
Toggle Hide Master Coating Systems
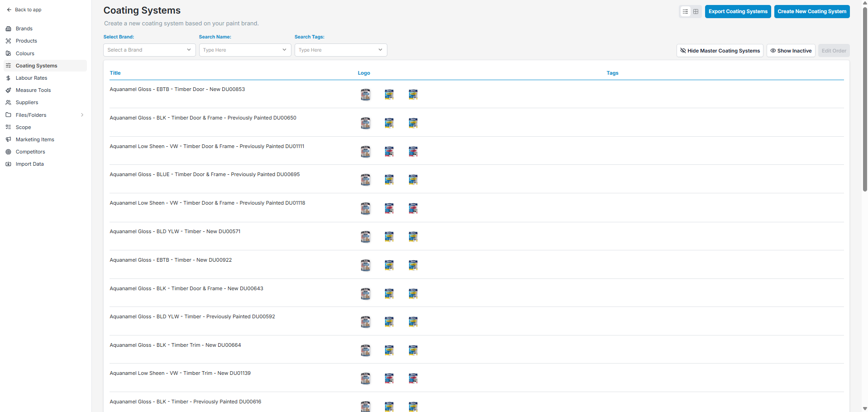(720, 51)
